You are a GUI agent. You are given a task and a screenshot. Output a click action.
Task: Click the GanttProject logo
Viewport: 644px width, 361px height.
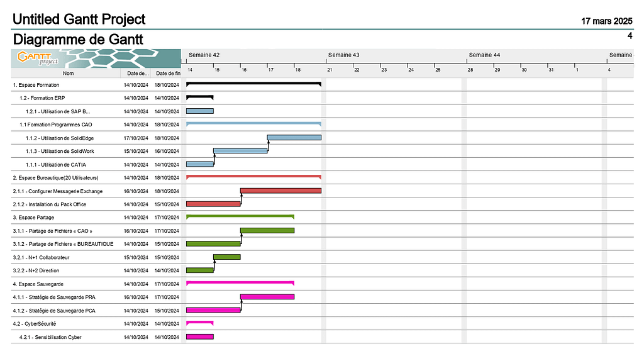[x=38, y=58]
